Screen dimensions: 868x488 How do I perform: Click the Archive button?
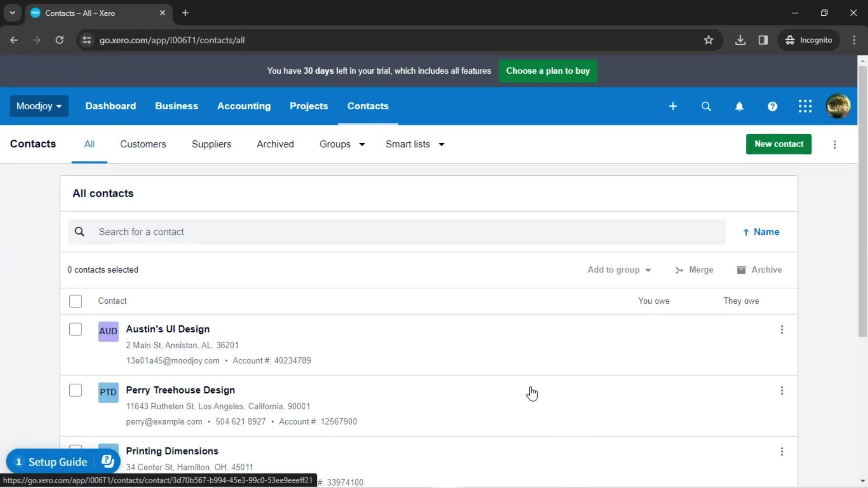[759, 270]
